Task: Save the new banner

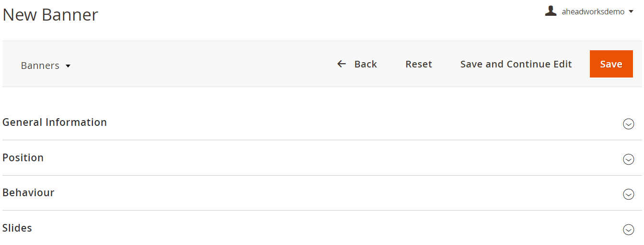Action: click(611, 64)
